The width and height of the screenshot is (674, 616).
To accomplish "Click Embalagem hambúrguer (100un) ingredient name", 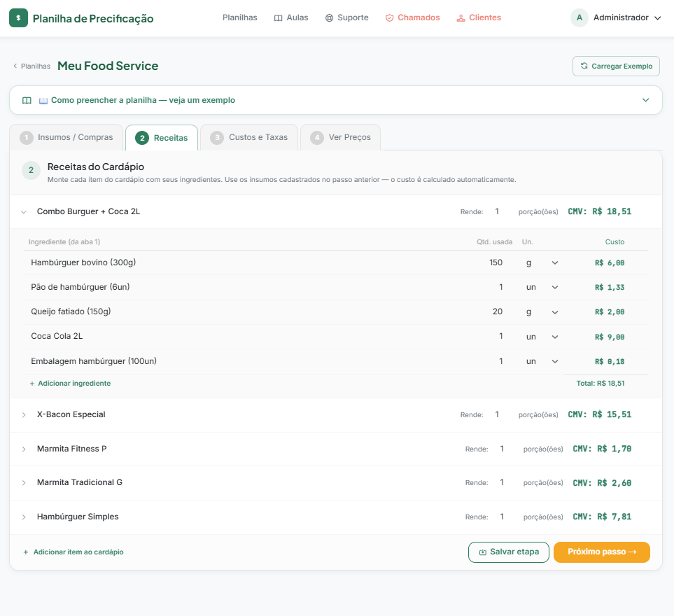I will (x=94, y=361).
